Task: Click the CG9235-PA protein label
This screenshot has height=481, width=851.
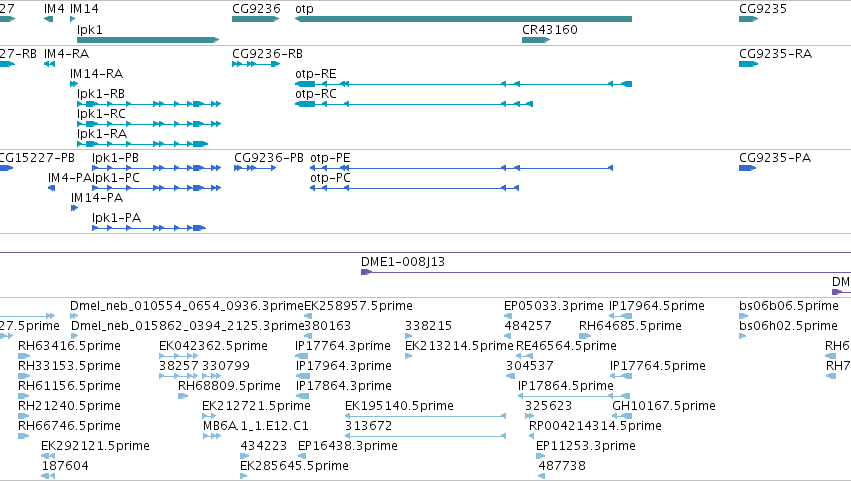Action: [x=775, y=158]
